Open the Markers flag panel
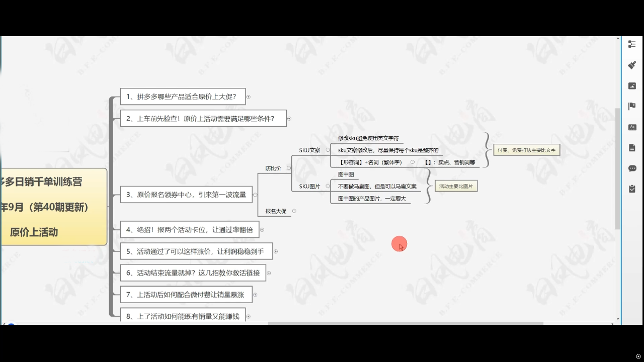 [632, 106]
